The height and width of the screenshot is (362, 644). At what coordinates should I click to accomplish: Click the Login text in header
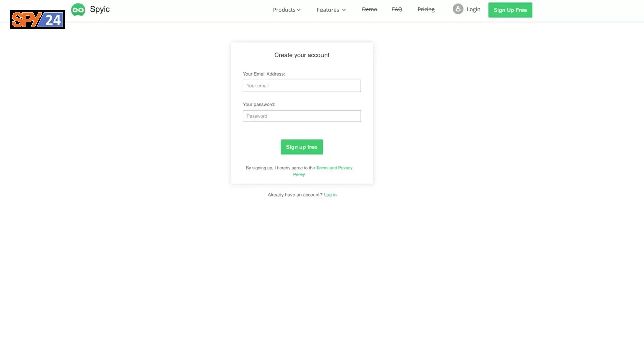[x=473, y=9]
